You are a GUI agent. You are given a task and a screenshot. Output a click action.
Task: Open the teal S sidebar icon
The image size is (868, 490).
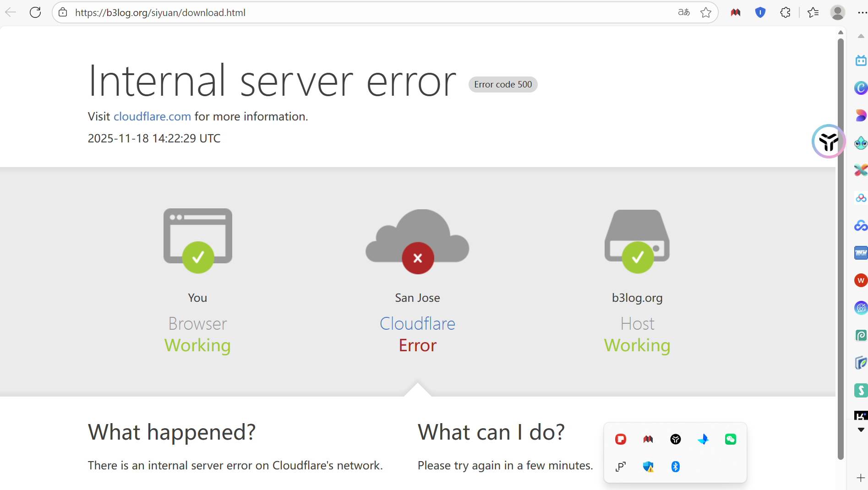tap(861, 390)
